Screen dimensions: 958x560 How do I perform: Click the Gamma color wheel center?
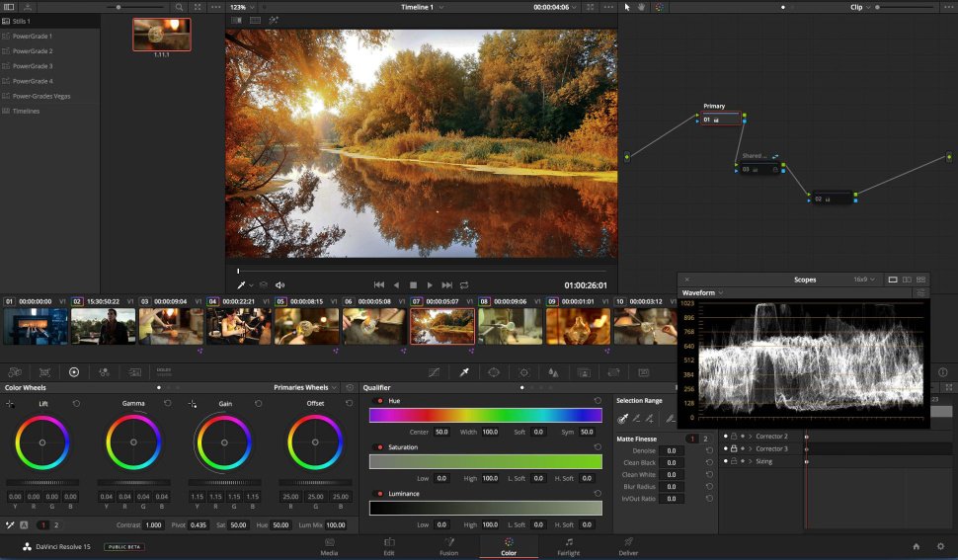pyautogui.click(x=133, y=442)
